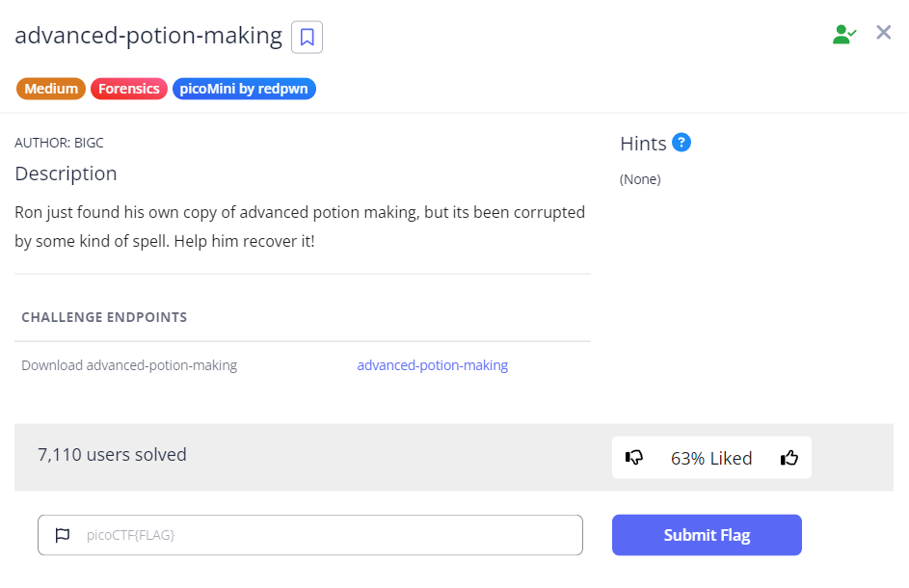
Task: Click the Description heading
Action: 66,174
